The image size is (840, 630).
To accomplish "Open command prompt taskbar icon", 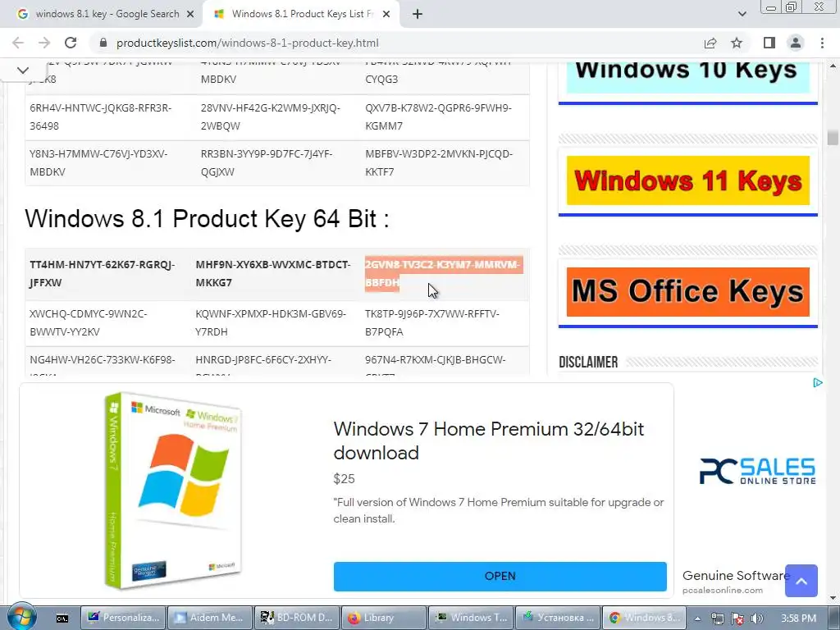I will (62, 618).
